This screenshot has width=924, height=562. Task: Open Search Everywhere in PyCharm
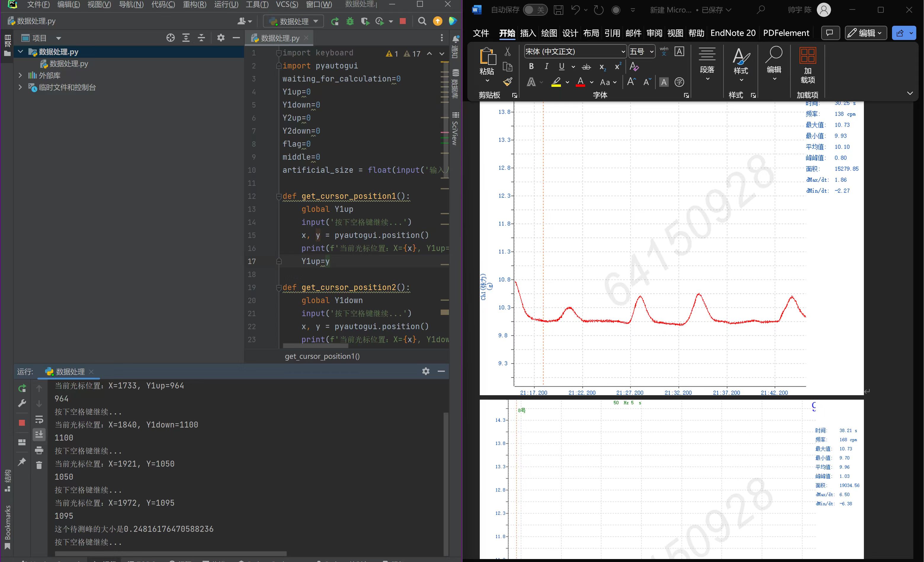coord(422,21)
